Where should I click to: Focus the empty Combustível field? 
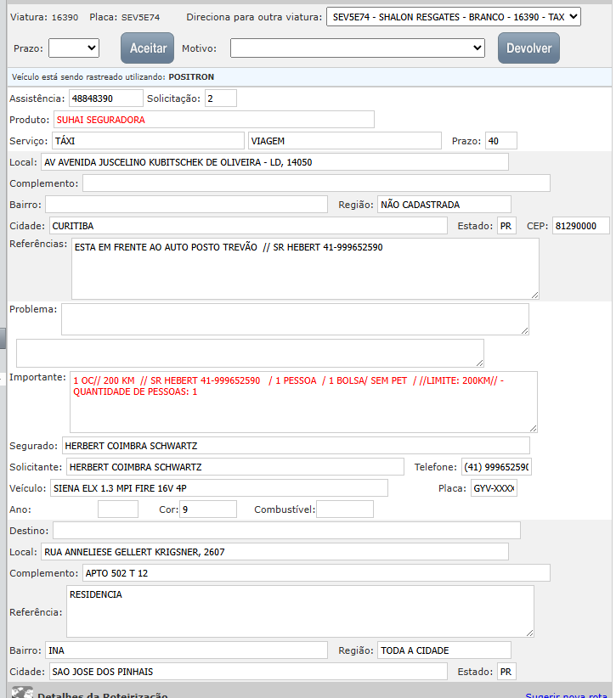[345, 509]
